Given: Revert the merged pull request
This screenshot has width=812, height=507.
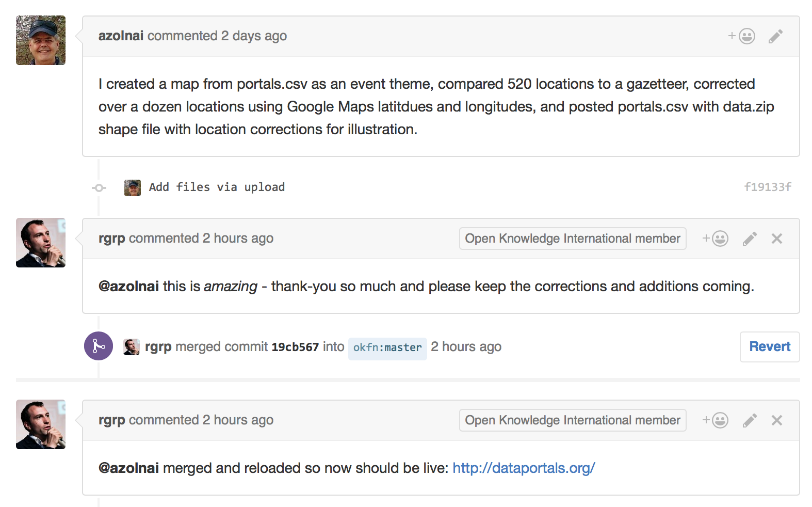Looking at the screenshot, I should coord(770,346).
